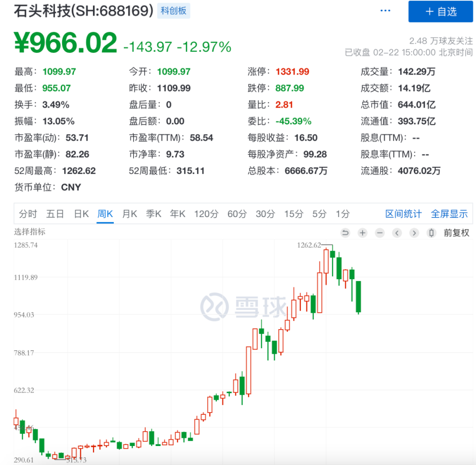Select the 30分 interval tab
Image resolution: width=476 pixels, height=465 pixels.
click(x=265, y=214)
